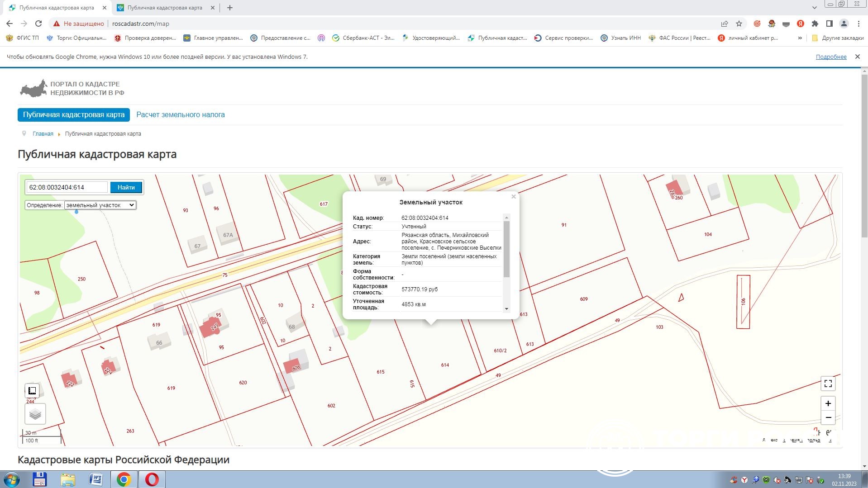Dismiss the Chrome update notification bar
This screenshot has height=488, width=868.
pyautogui.click(x=857, y=57)
